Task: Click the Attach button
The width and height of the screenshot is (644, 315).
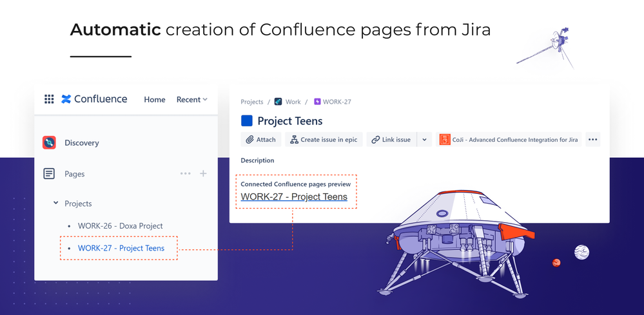Action: [261, 139]
